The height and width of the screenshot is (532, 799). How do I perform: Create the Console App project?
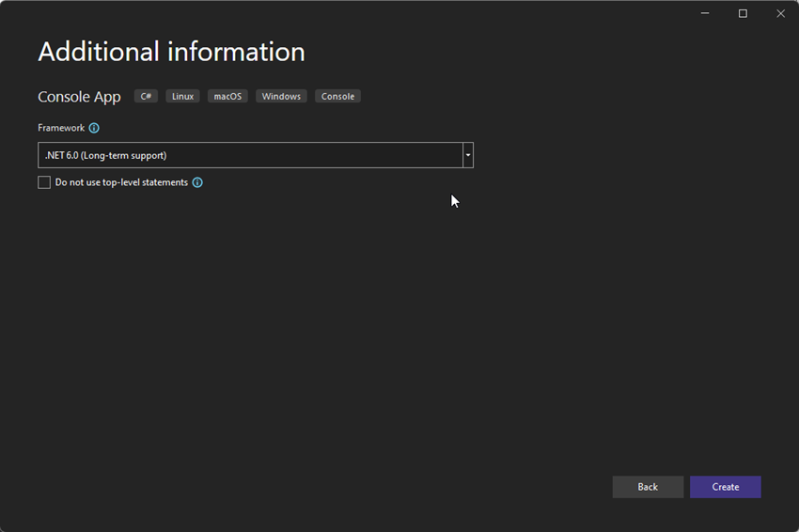pyautogui.click(x=725, y=487)
